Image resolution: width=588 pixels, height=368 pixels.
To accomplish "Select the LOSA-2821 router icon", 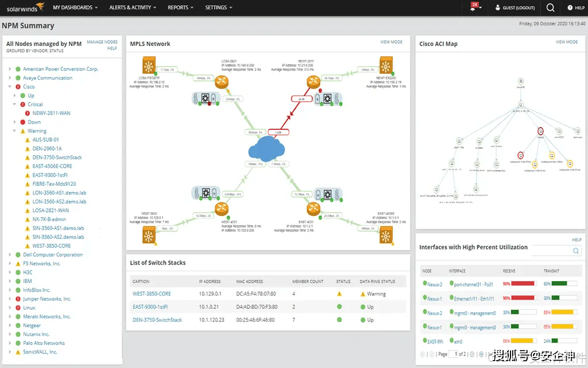I will pos(222,82).
